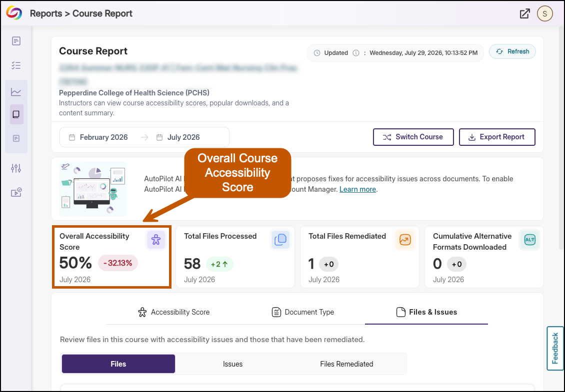565x392 pixels.
Task: Click the ALT icon on Alternative Formats card
Action: coord(529,240)
